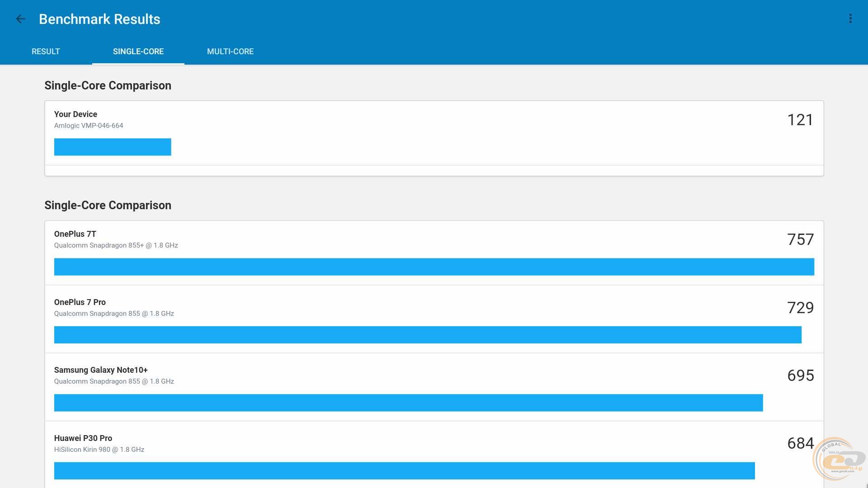This screenshot has height=488, width=868.
Task: Click the OnePlus 7T score bar
Action: [434, 267]
